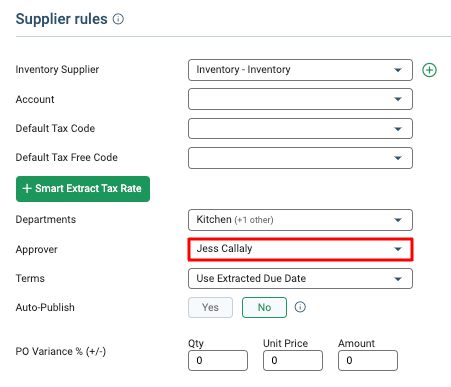
Task: Click the Unit Price variance field
Action: (x=293, y=360)
